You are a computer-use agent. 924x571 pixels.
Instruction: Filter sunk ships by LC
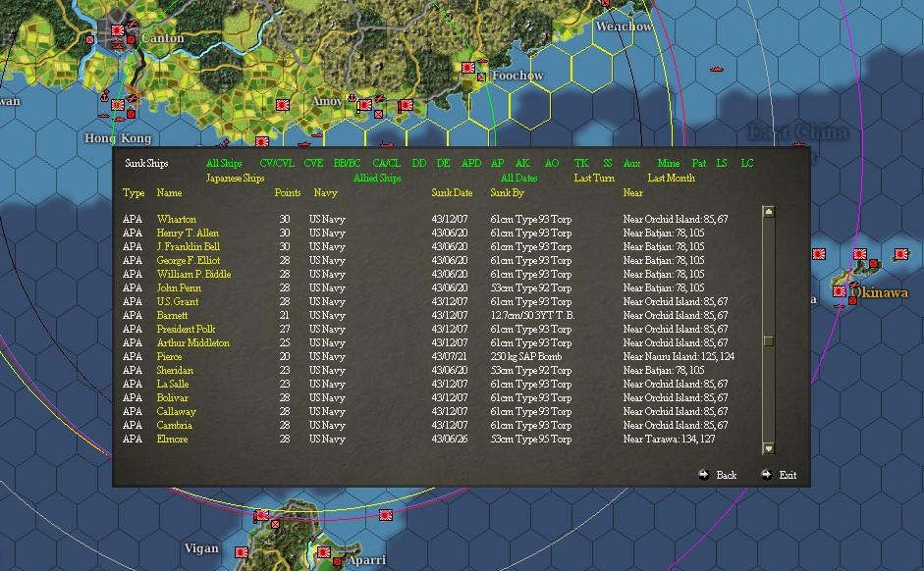pyautogui.click(x=747, y=163)
